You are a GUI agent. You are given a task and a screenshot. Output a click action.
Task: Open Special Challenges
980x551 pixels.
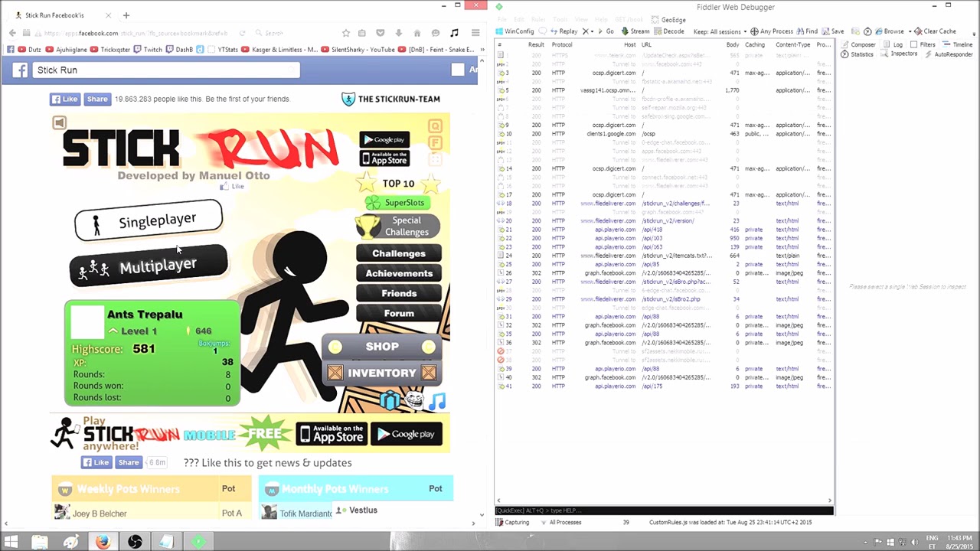398,226
